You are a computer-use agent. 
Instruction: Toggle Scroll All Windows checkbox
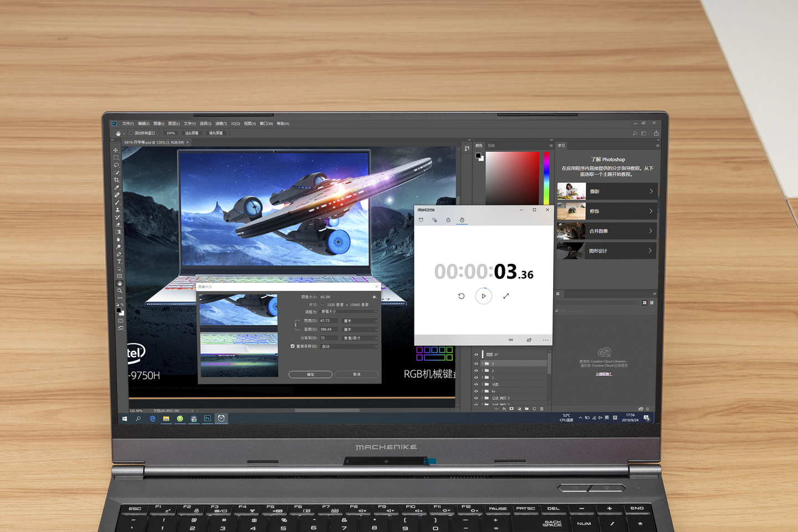(131, 133)
